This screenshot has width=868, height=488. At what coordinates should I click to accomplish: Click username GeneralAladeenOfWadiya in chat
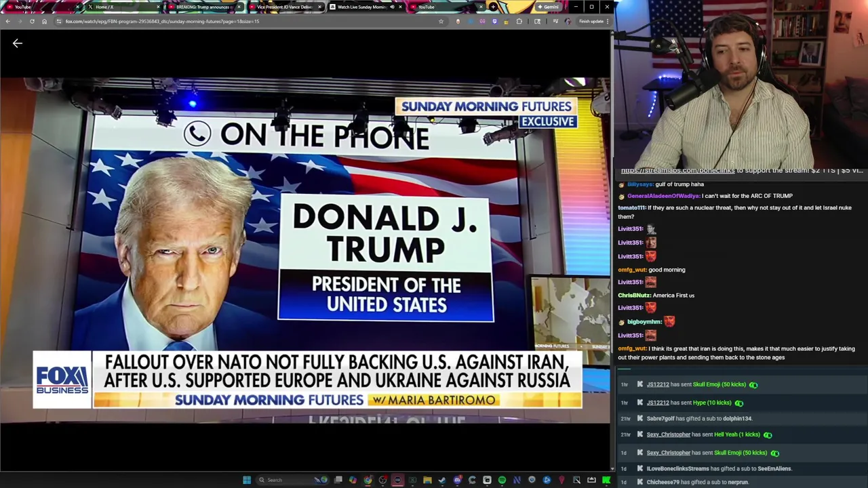(663, 196)
